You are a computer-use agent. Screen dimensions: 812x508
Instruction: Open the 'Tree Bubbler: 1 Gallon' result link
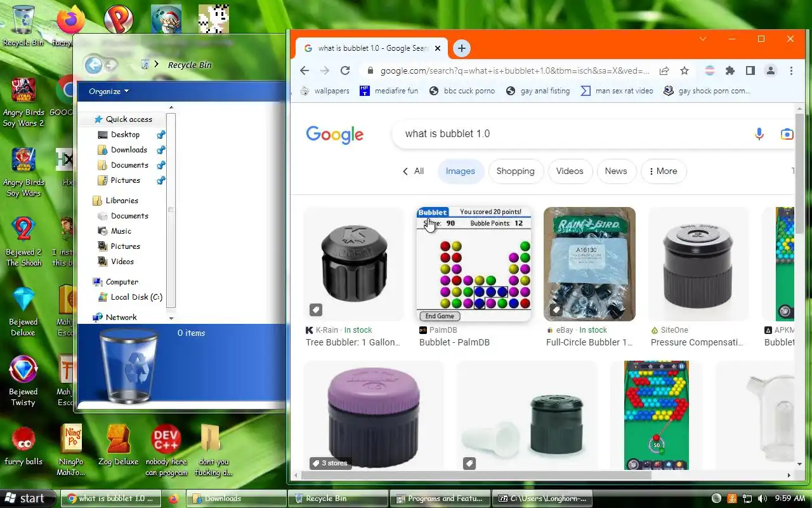(353, 342)
